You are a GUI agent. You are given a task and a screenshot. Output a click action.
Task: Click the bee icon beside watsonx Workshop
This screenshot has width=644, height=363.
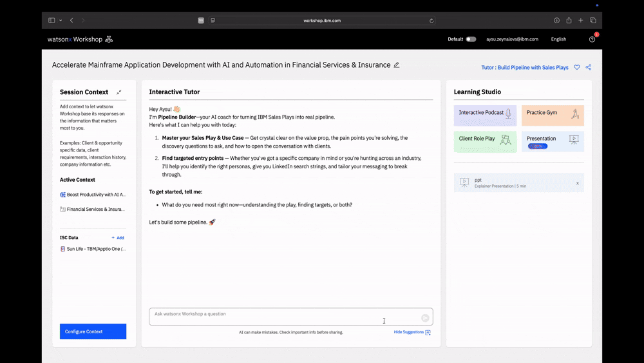coord(109,39)
